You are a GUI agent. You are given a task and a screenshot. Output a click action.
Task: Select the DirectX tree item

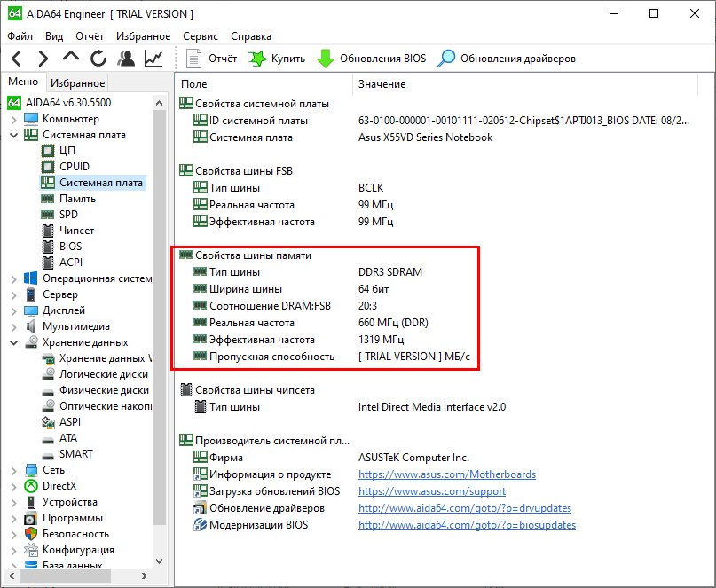(x=59, y=486)
